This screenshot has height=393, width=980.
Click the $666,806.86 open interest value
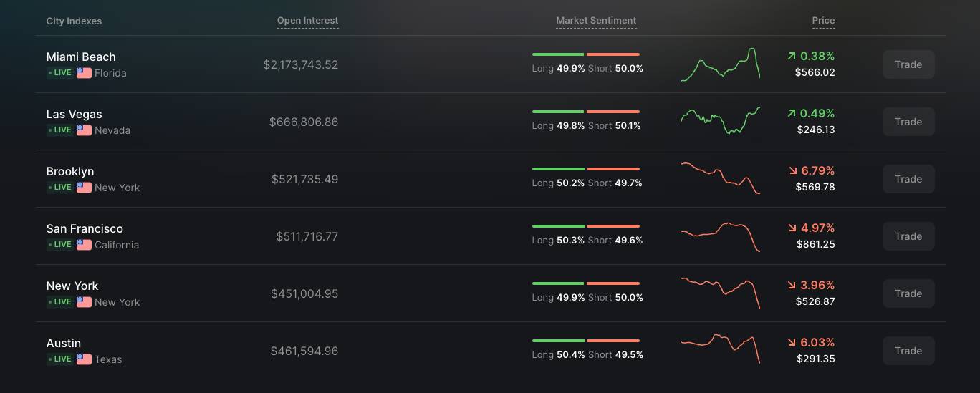coord(304,122)
